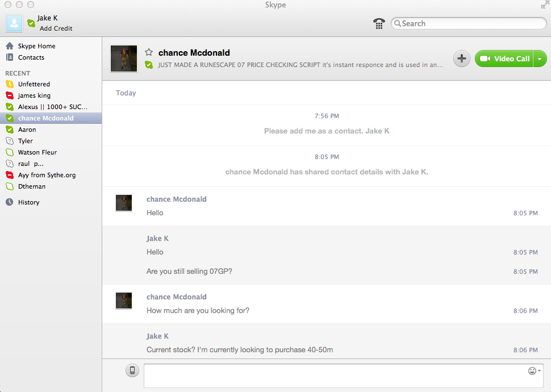
Task: Click the SMS phone icon beside message box
Action: [x=132, y=370]
